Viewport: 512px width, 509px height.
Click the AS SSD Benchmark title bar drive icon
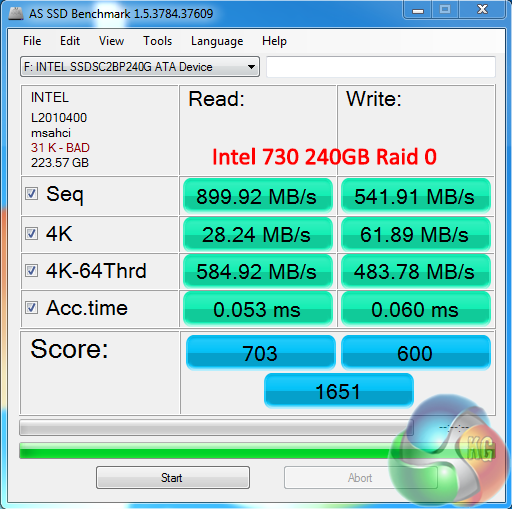click(16, 14)
